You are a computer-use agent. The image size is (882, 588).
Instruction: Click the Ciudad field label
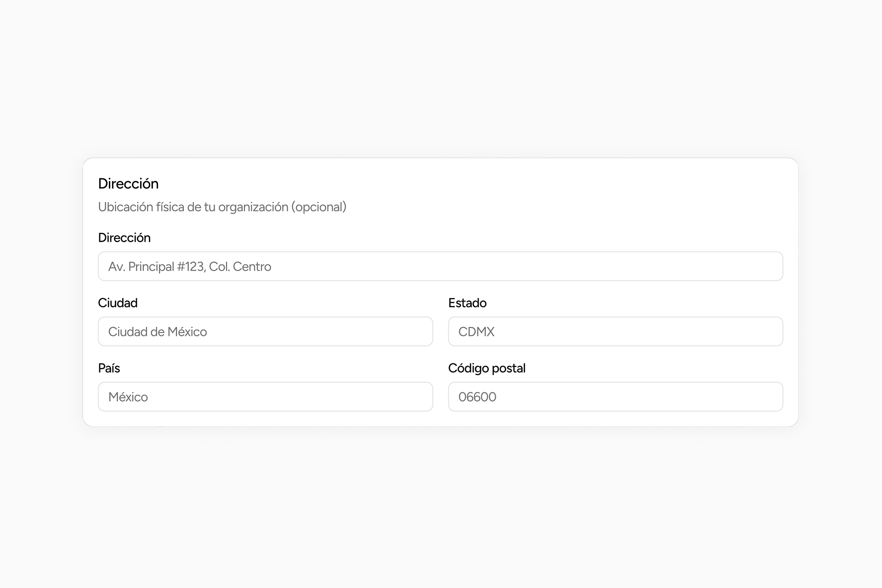(x=118, y=303)
